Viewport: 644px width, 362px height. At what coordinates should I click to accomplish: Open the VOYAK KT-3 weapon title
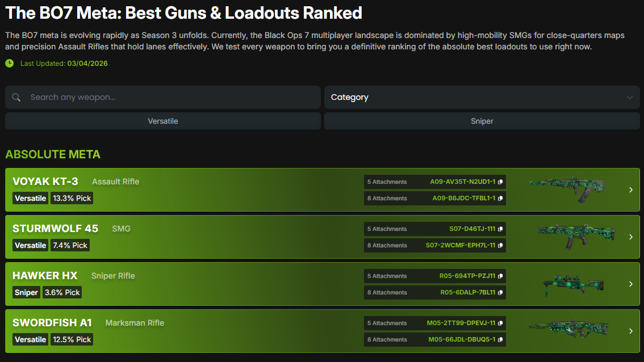click(x=45, y=182)
